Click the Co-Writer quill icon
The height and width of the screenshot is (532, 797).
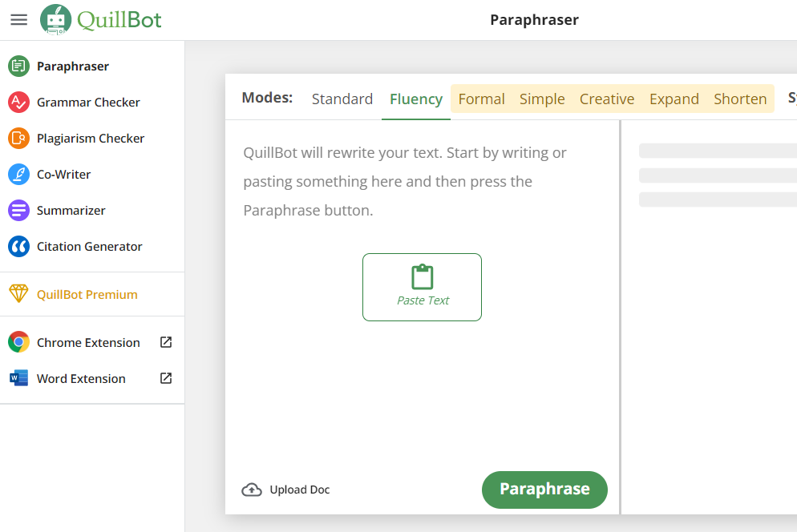point(18,175)
